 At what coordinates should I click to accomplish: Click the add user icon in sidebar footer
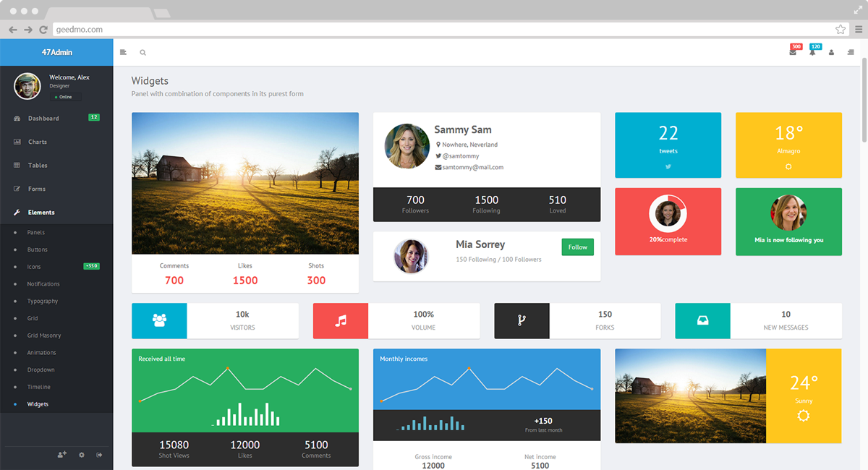[62, 455]
